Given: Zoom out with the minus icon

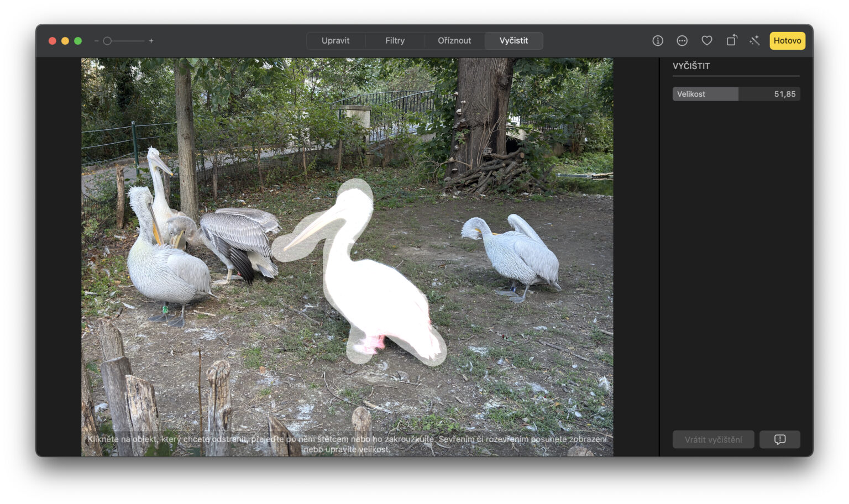Looking at the screenshot, I should point(96,41).
